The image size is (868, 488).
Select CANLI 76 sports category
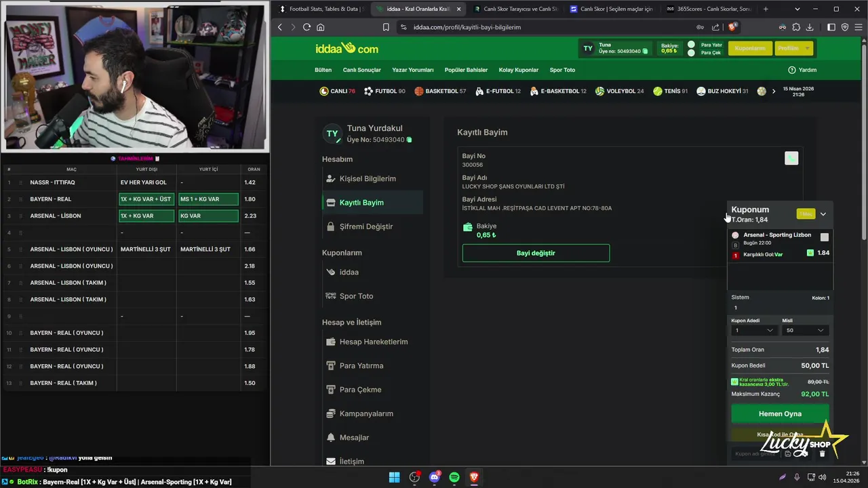337,91
